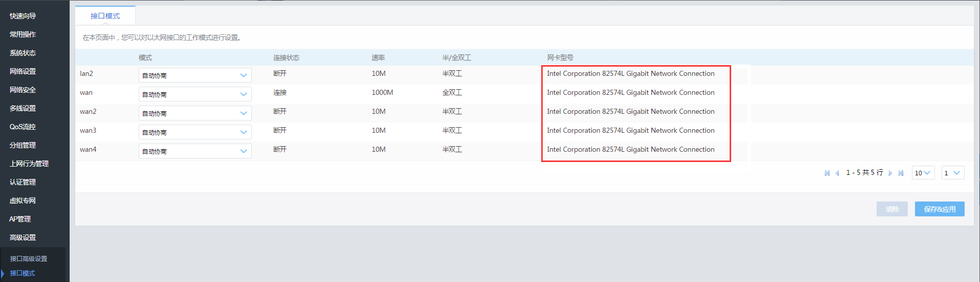This screenshot has width=980, height=282.
Task: Go to QoS流控 menu
Action: (23, 127)
